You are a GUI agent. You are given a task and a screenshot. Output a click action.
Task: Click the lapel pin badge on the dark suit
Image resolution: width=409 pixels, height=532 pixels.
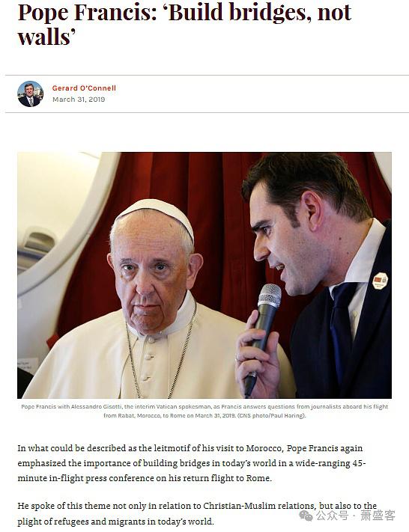click(x=380, y=281)
